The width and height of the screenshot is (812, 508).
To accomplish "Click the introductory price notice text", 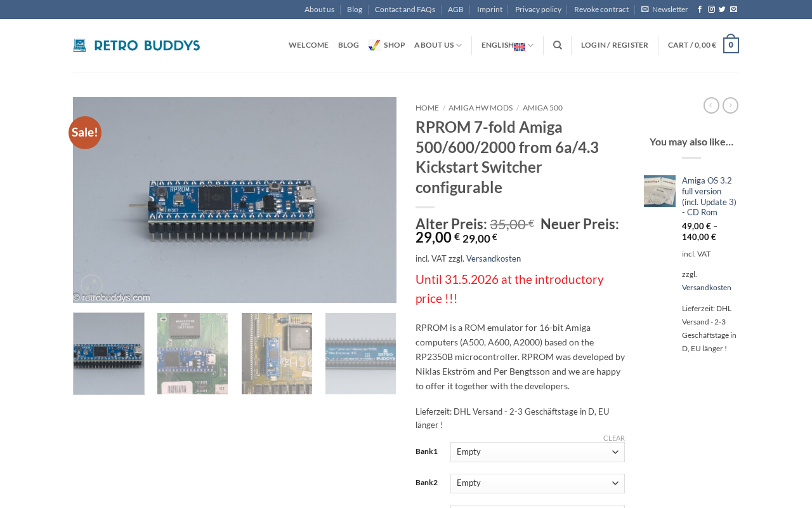I will 509,289.
